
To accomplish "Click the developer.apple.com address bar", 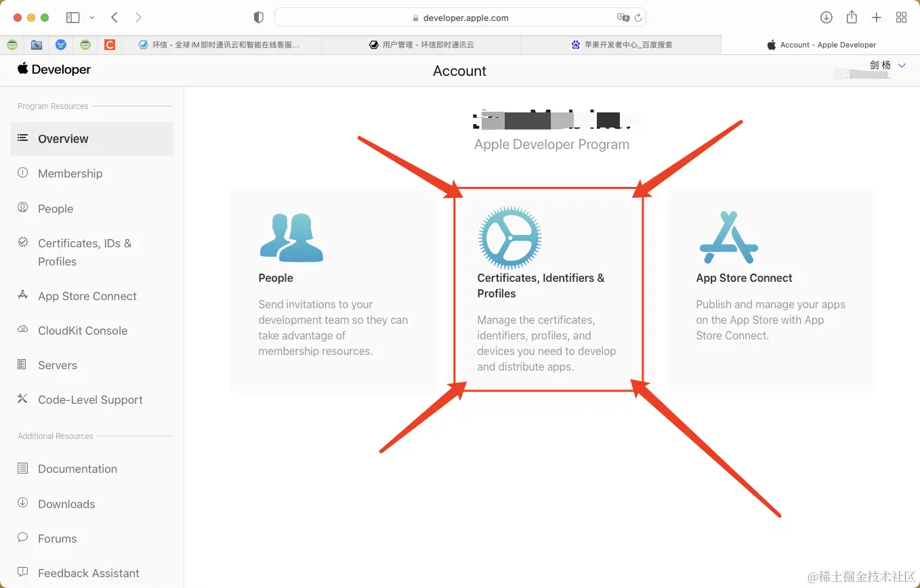I will [x=460, y=18].
